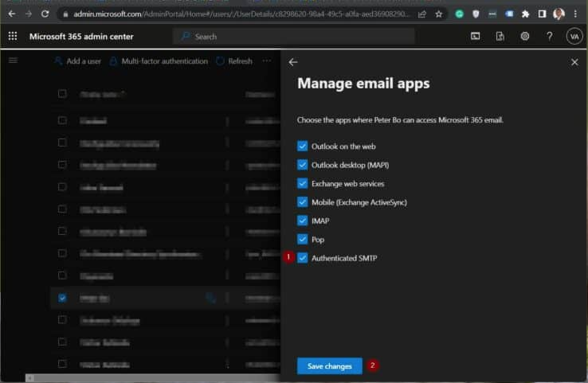Open the help question mark icon
The width and height of the screenshot is (588, 383).
(550, 36)
